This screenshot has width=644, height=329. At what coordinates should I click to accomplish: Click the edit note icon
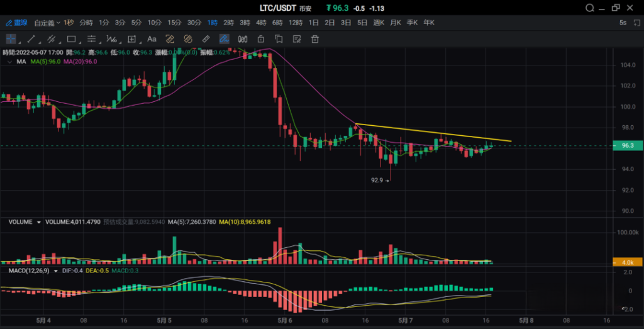click(297, 39)
